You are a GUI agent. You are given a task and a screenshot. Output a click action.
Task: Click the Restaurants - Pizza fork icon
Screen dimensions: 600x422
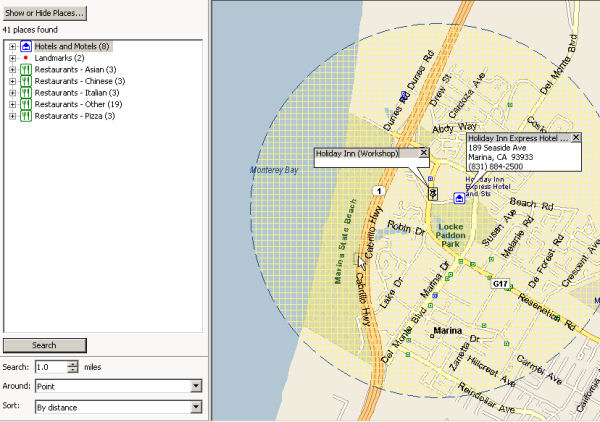click(26, 116)
